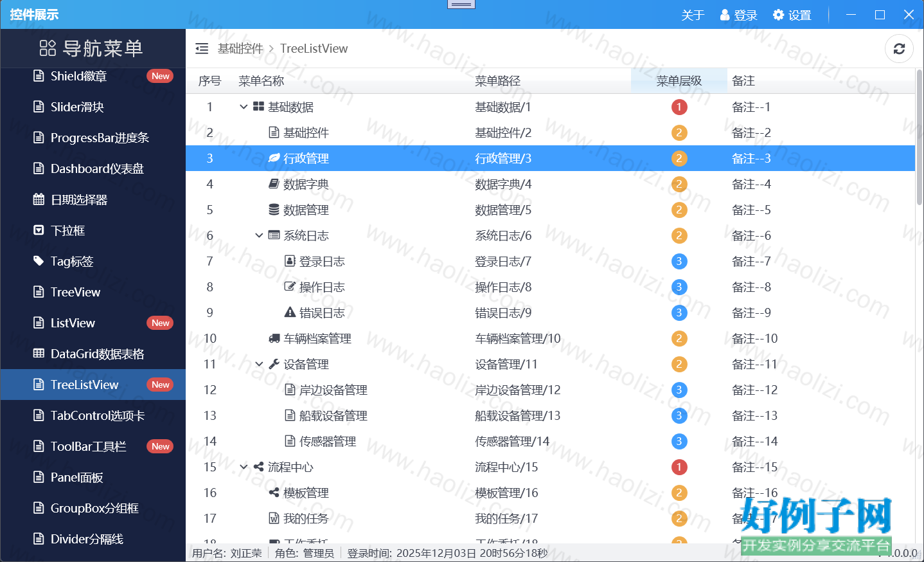Open the Dashboard仪表盘 menu item
The height and width of the screenshot is (562, 924).
coord(93,168)
